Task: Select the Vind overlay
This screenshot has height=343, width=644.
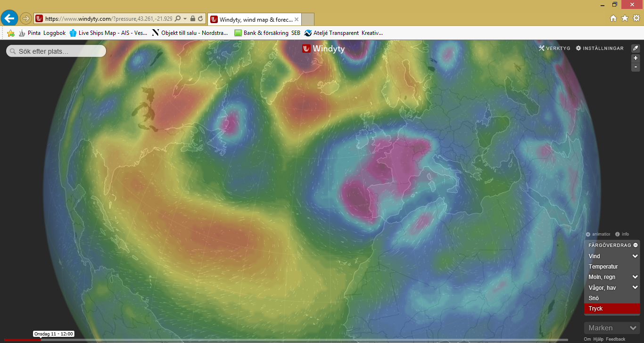Action: [x=594, y=256]
